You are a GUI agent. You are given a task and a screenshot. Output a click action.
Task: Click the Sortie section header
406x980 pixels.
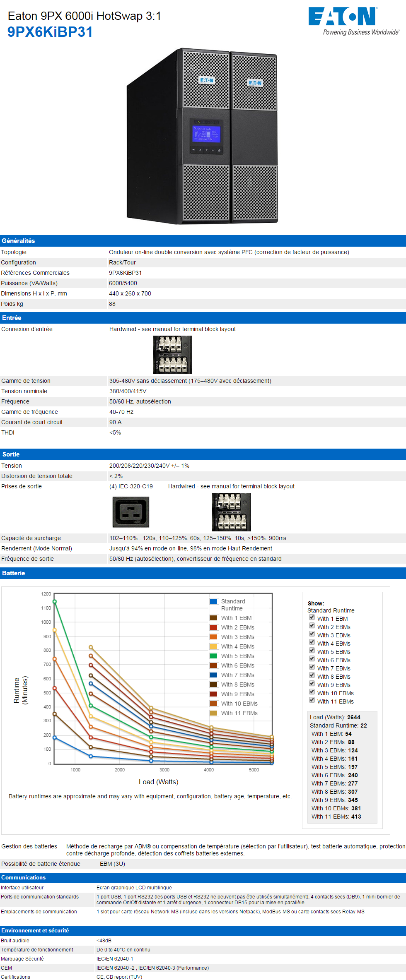[x=203, y=454]
